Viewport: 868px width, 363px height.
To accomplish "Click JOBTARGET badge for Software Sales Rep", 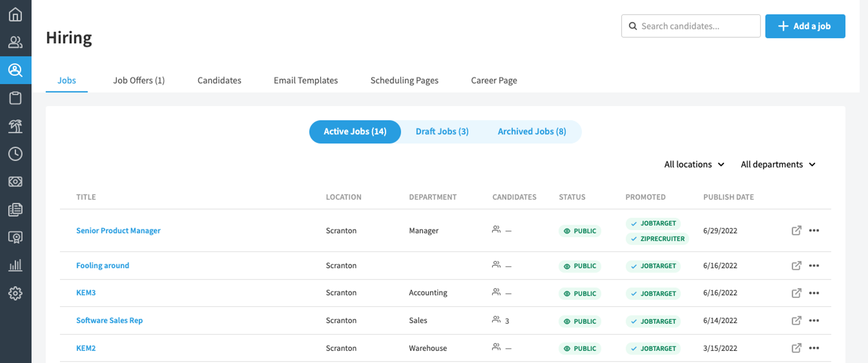I will click(653, 321).
